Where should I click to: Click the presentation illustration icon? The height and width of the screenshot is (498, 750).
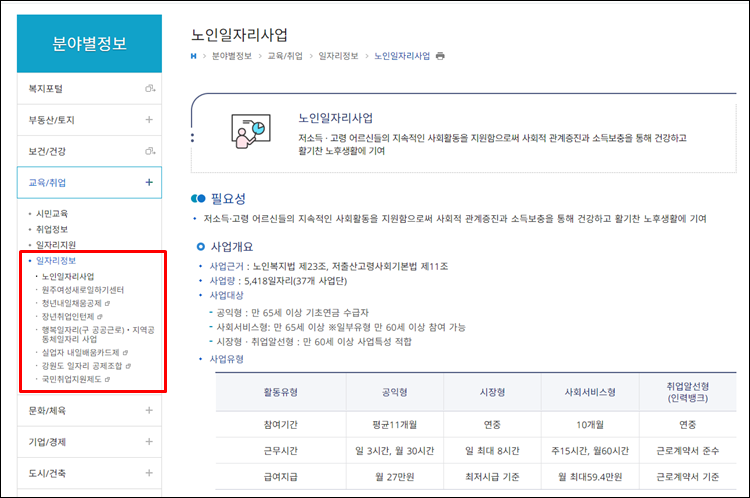point(251,131)
